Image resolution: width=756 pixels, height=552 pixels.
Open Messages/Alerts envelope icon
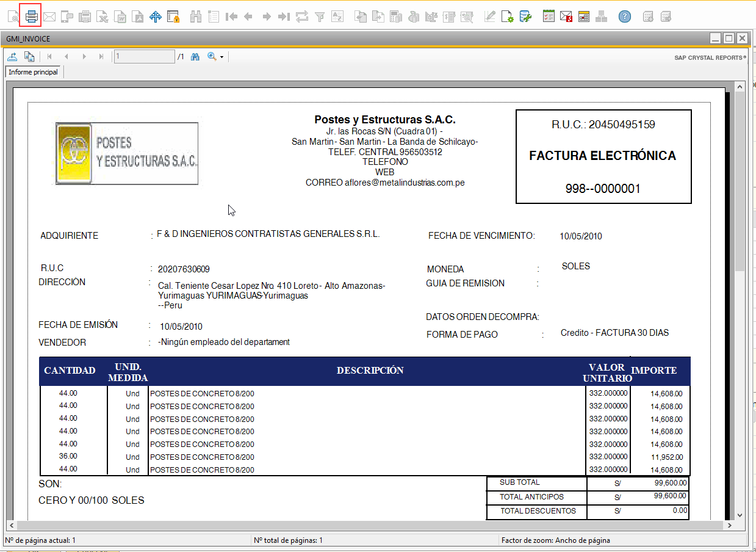[566, 16]
